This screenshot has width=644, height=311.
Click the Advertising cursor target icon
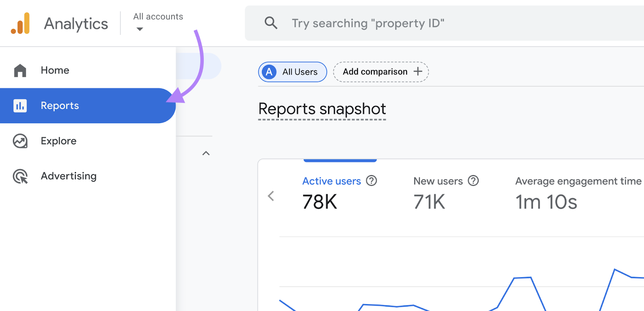coord(20,176)
